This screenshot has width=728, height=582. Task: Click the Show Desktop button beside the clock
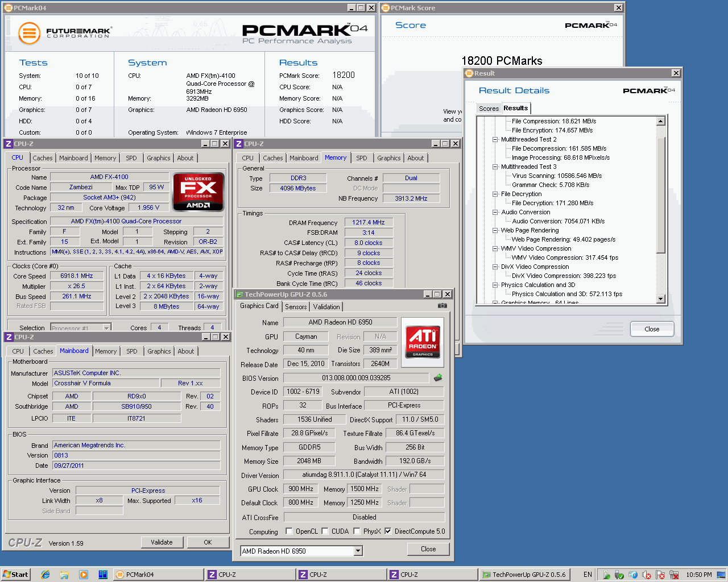(x=721, y=575)
